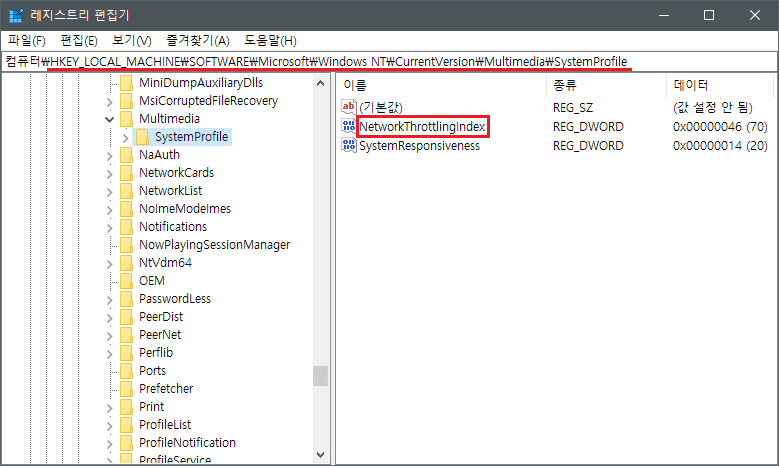Click the NetworkThrottlingIndex DWORD icon

[349, 126]
